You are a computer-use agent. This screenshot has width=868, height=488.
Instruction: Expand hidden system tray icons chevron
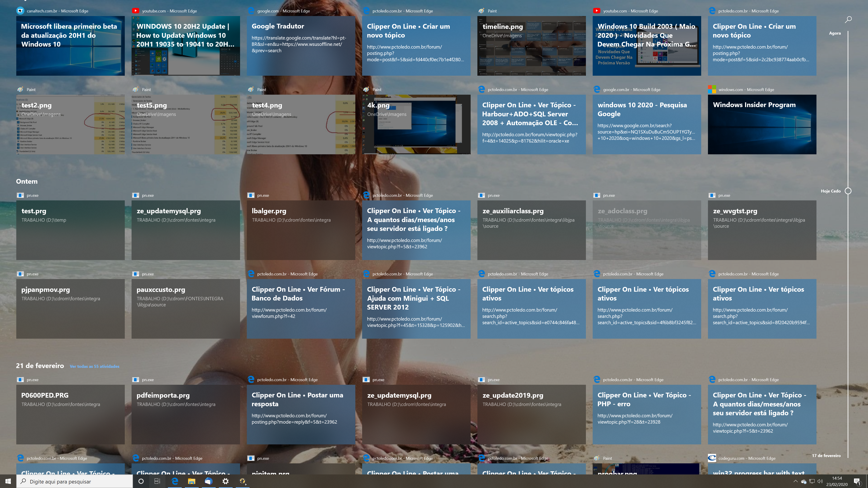796,481
